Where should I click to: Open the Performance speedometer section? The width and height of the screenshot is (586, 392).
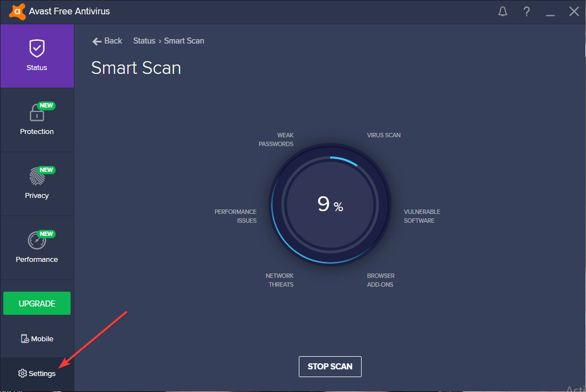36,248
